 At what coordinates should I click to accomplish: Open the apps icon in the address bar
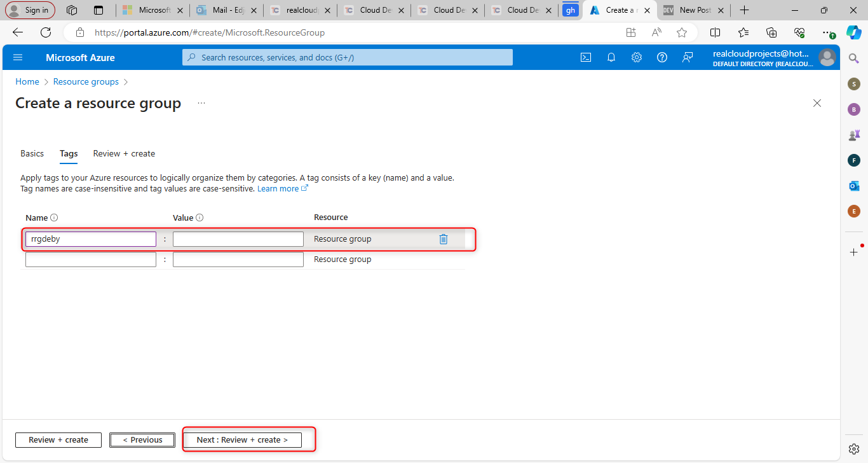(631, 32)
